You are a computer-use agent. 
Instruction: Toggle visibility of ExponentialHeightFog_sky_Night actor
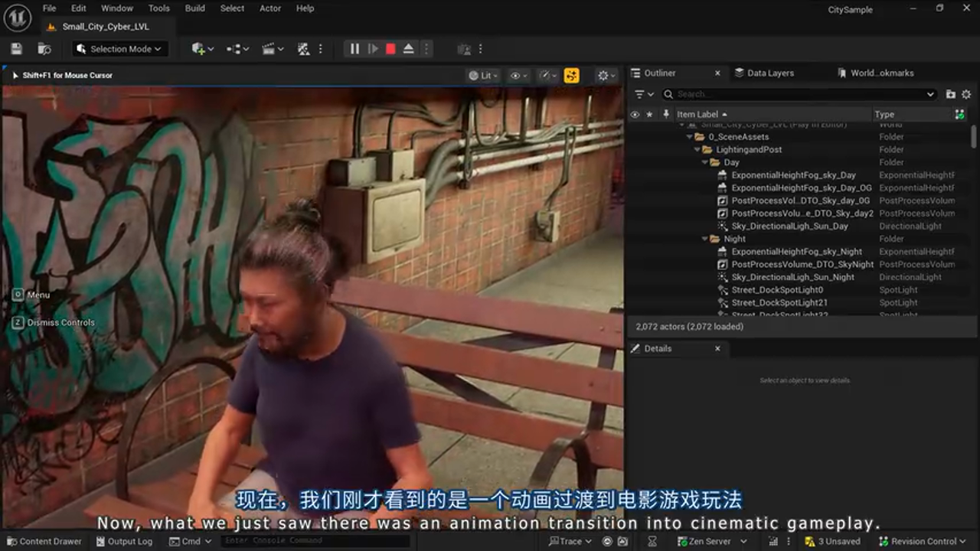(635, 251)
